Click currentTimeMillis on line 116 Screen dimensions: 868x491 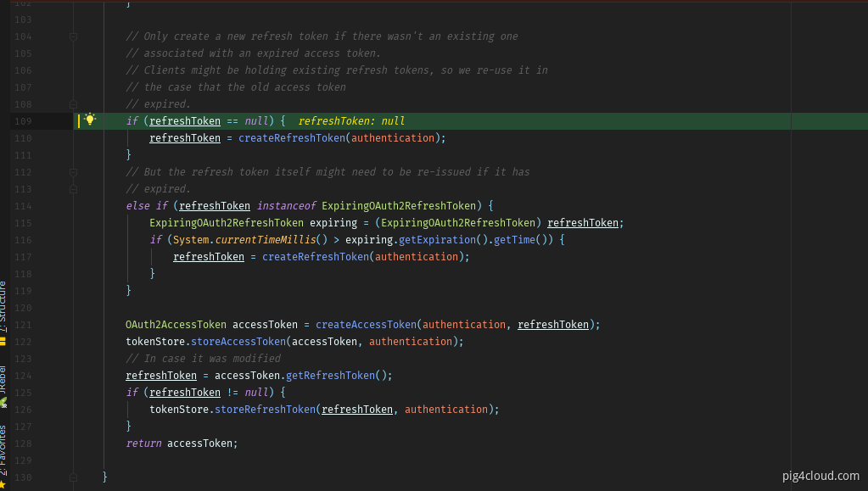[x=266, y=240]
